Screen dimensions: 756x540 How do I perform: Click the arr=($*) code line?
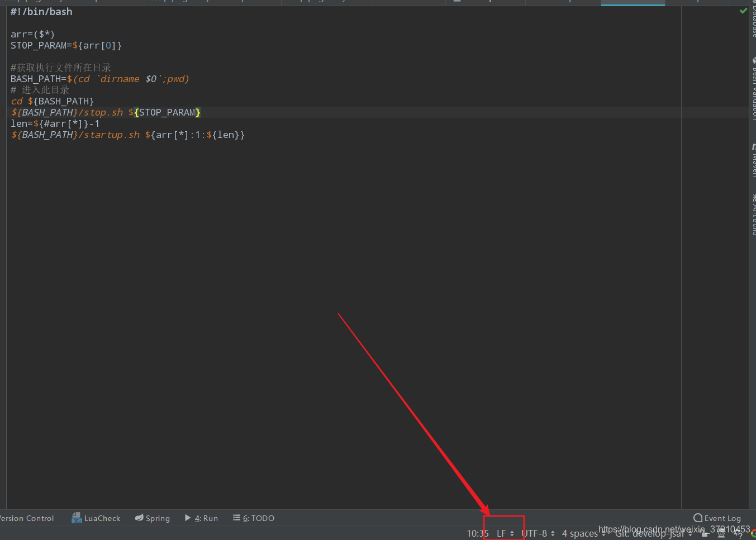pos(32,34)
